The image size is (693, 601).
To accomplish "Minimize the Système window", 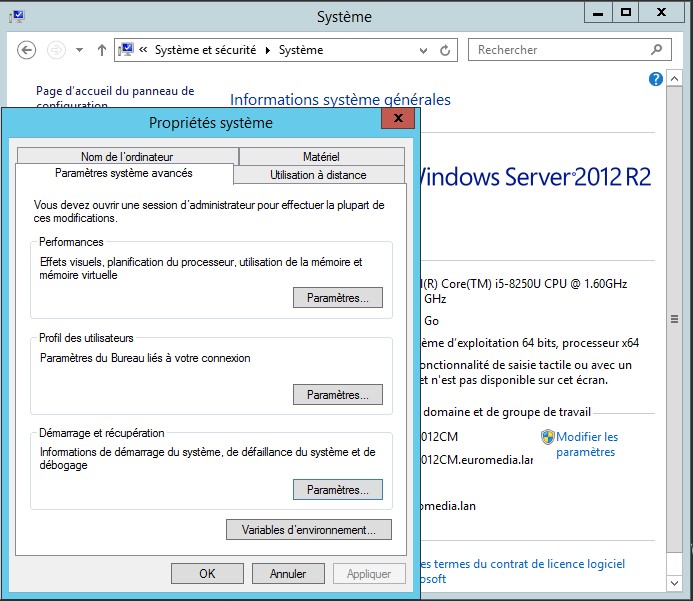I will pyautogui.click(x=598, y=12).
